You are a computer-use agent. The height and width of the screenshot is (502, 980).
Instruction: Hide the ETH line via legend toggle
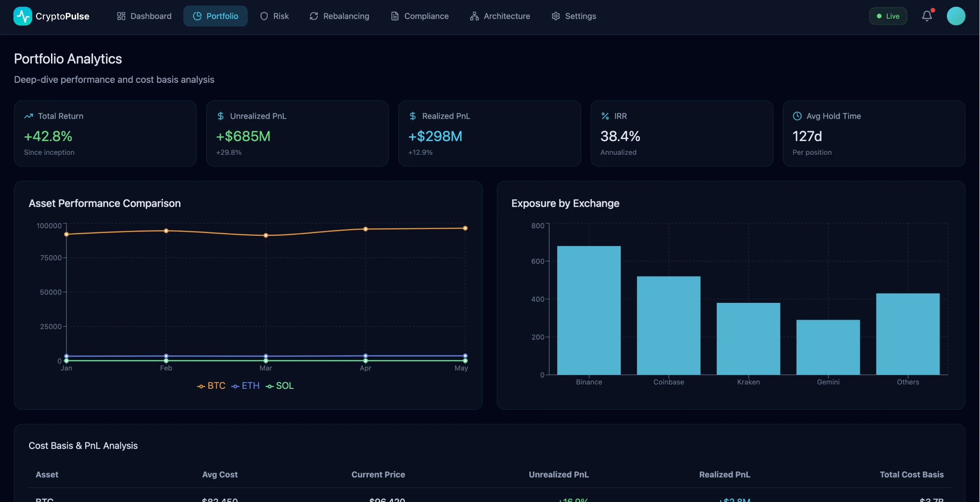pyautogui.click(x=245, y=386)
